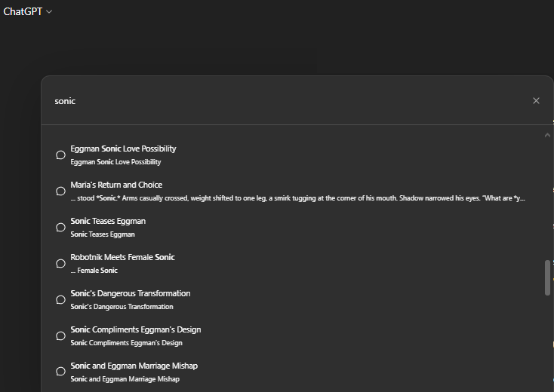Click chat bubble icon for Sonic Teases Eggman
Viewport: 554px width, 392px height.
(60, 228)
